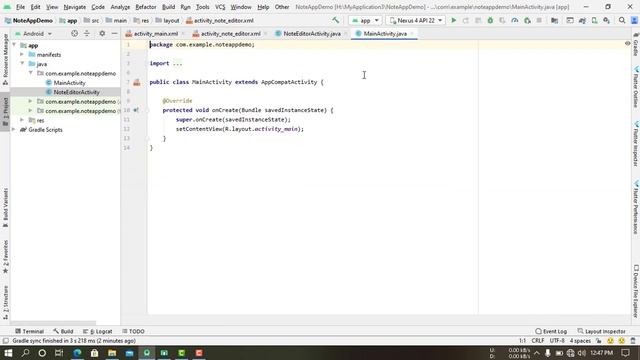Open Windows Start menu
Screen dimensions: 640x360
[8, 353]
